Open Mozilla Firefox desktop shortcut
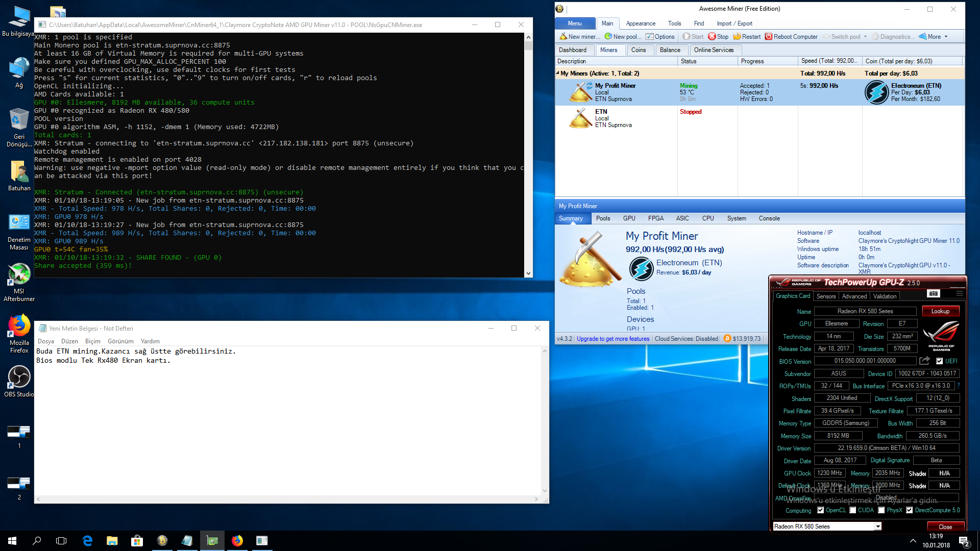This screenshot has height=551, width=980. pos(19,334)
